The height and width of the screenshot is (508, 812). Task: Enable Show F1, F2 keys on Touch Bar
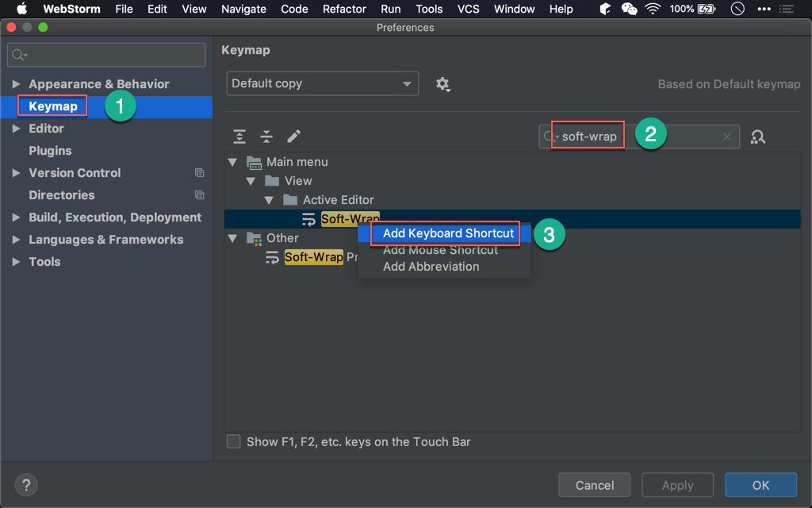pos(234,442)
